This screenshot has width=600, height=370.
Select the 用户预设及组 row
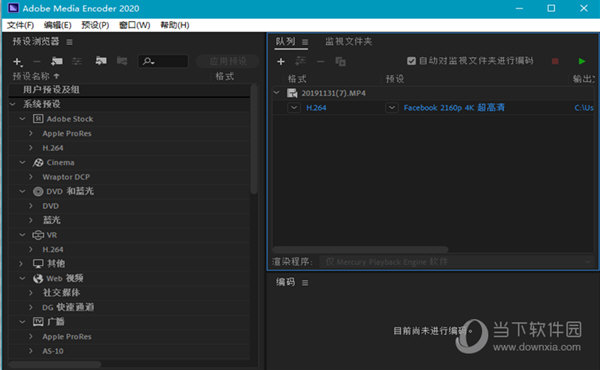(129, 90)
